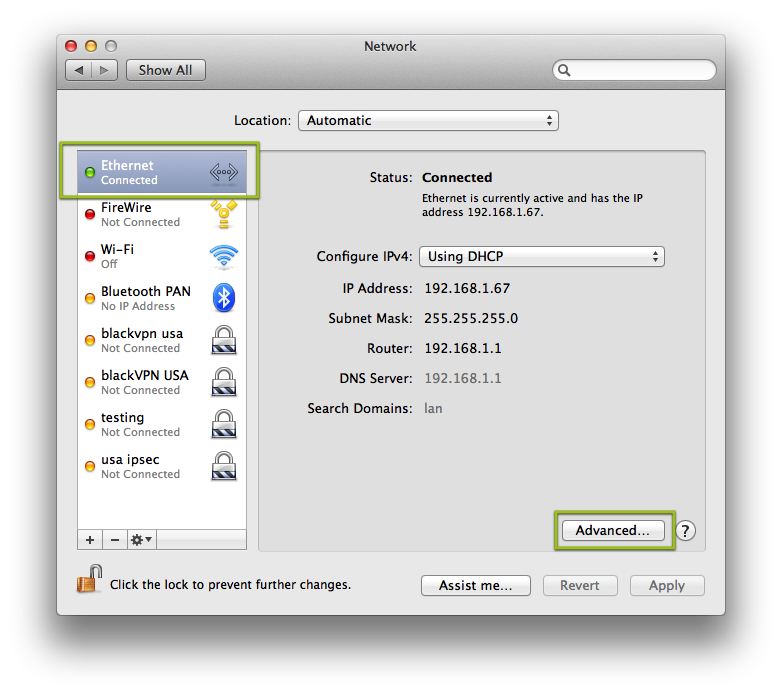Focus the search field in toolbar

click(x=634, y=70)
